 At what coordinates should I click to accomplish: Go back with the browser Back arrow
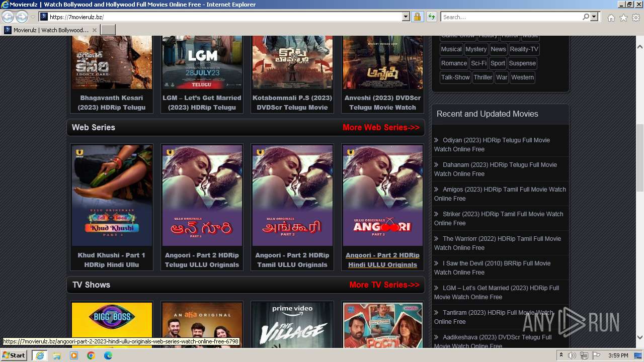coord(8,17)
